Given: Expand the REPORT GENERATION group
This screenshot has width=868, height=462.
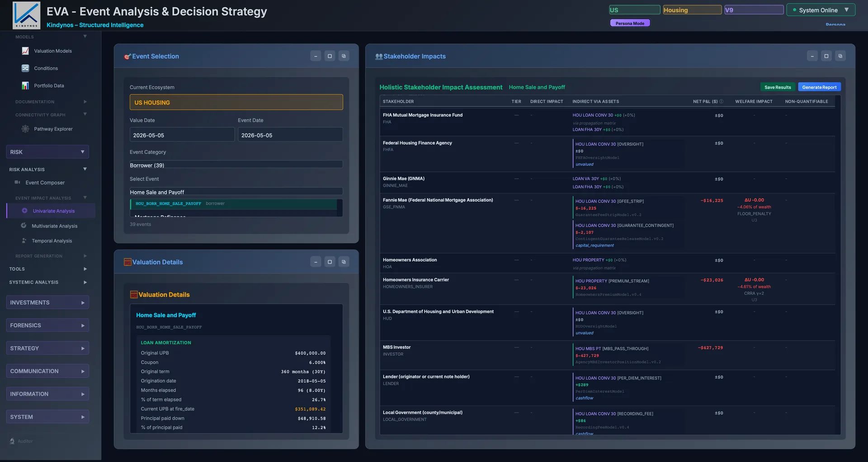Looking at the screenshot, I should point(85,256).
